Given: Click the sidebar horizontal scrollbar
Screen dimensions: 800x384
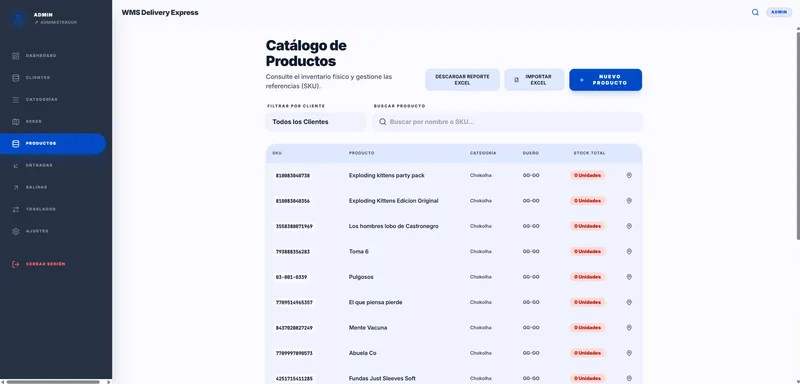Looking at the screenshot, I should tap(53, 381).
